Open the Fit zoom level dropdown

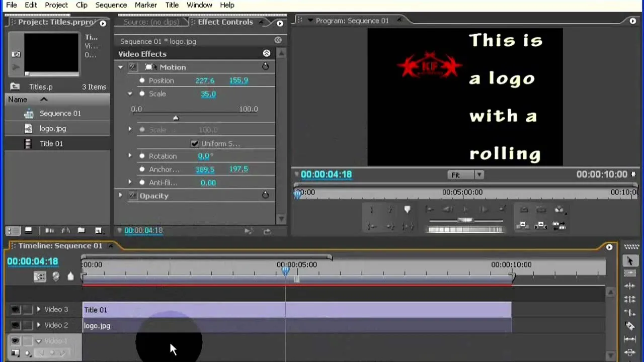465,175
